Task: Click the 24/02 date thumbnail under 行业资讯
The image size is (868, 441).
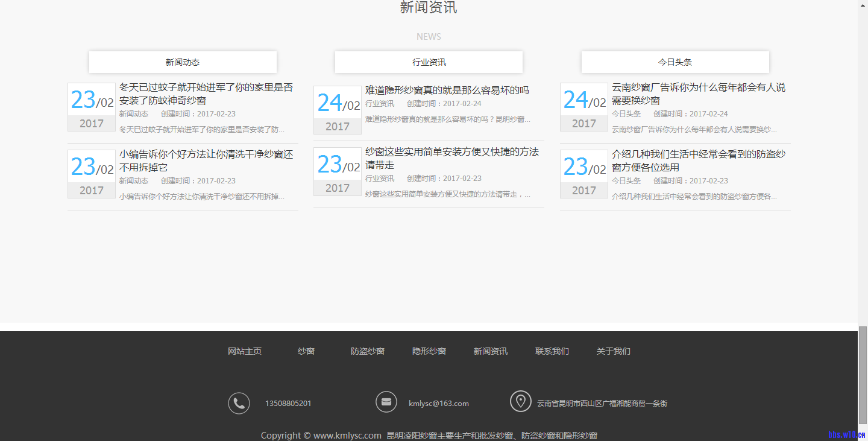Action: click(x=338, y=110)
